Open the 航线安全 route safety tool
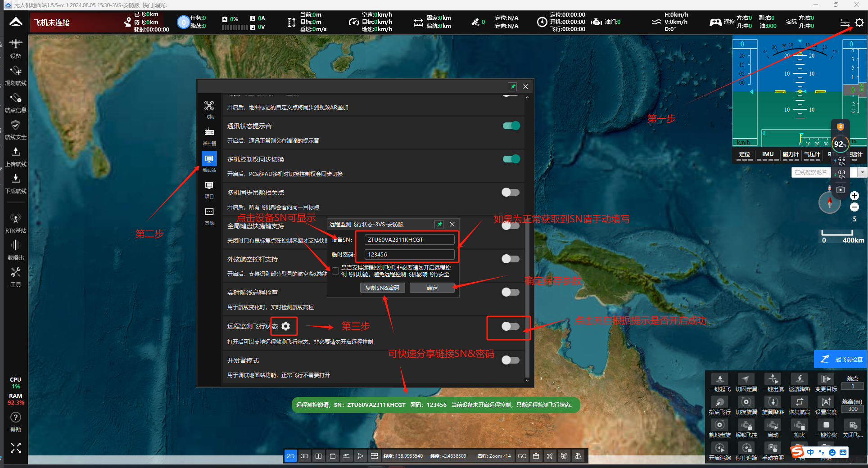Viewport: 868px width, 468px height. (x=15, y=130)
